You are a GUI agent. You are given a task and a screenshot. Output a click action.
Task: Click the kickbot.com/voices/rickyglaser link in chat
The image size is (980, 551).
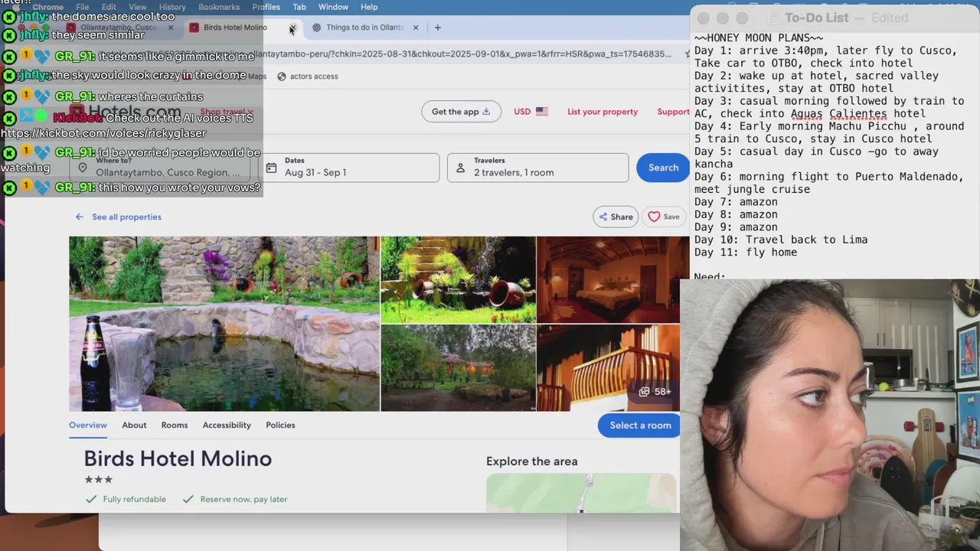[x=103, y=133]
